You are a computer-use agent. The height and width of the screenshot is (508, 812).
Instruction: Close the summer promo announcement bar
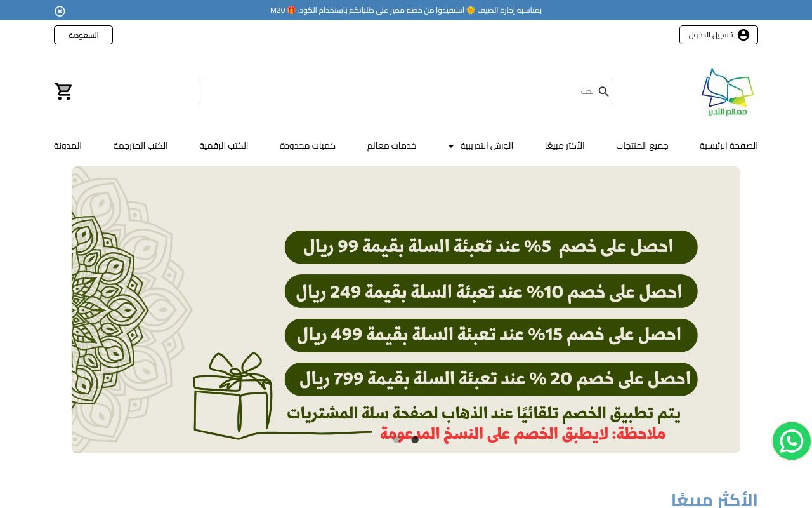pyautogui.click(x=60, y=11)
